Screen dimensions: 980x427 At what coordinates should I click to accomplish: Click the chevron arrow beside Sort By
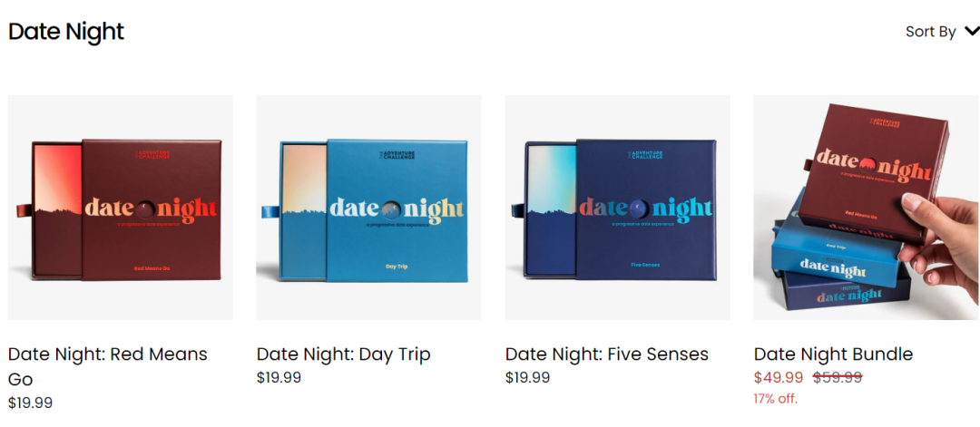coord(972,32)
